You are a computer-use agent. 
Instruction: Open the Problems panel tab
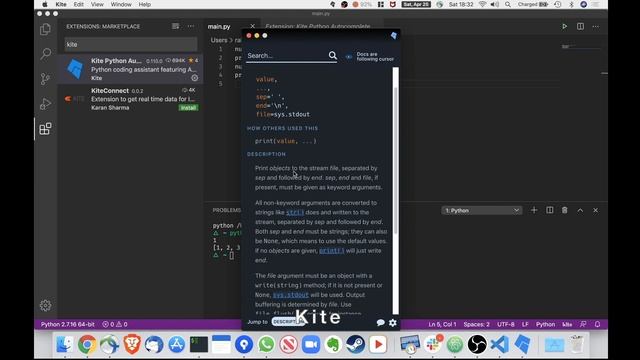227,210
